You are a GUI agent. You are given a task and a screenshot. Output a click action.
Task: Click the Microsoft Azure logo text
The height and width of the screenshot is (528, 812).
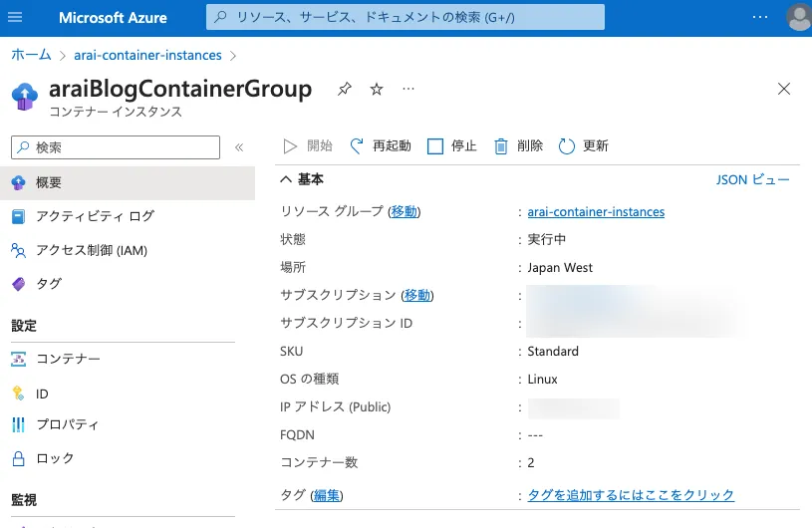(x=113, y=18)
